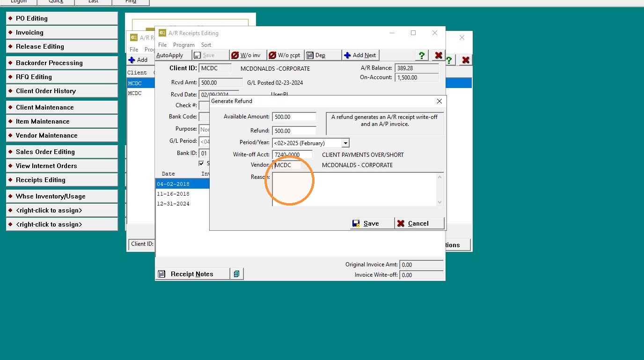Click the red X icon in the back window toolbar
This screenshot has height=360, width=644.
pyautogui.click(x=465, y=60)
